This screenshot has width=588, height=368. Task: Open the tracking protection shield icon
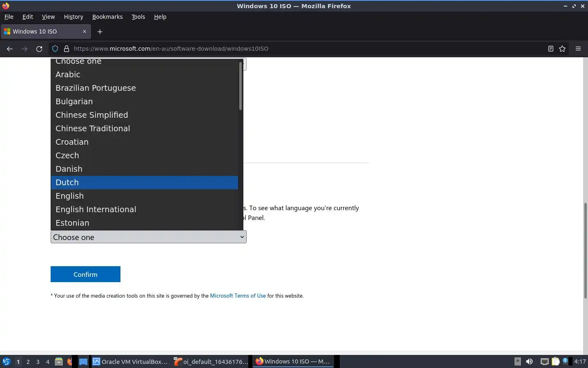pos(55,49)
